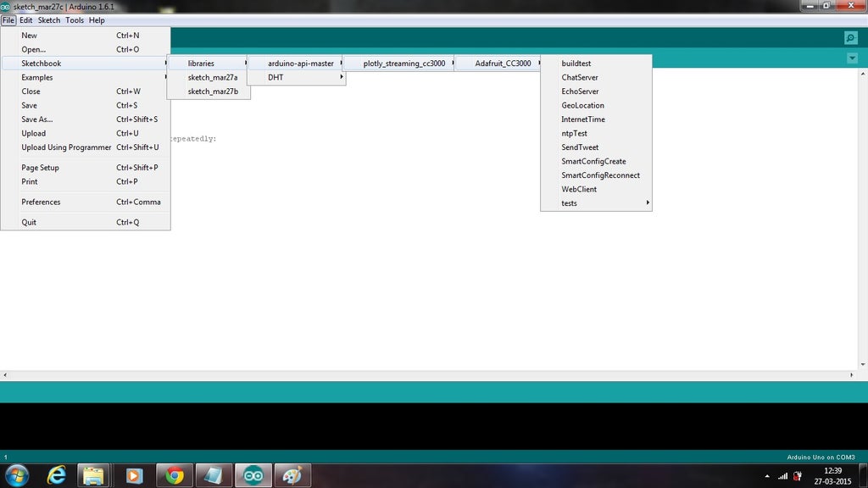Open sketch_mar27b from Sketchbook
The height and width of the screenshot is (488, 868).
[x=209, y=91]
